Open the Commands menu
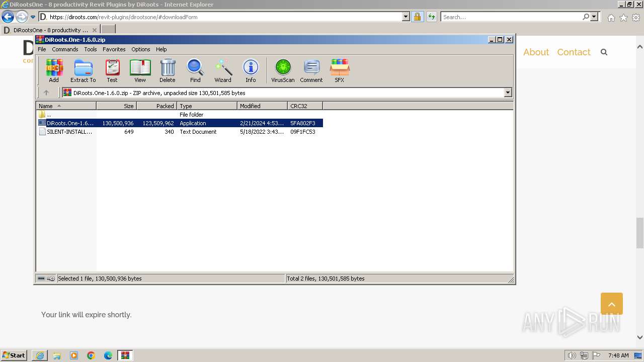Image resolution: width=644 pixels, height=362 pixels. [65, 49]
